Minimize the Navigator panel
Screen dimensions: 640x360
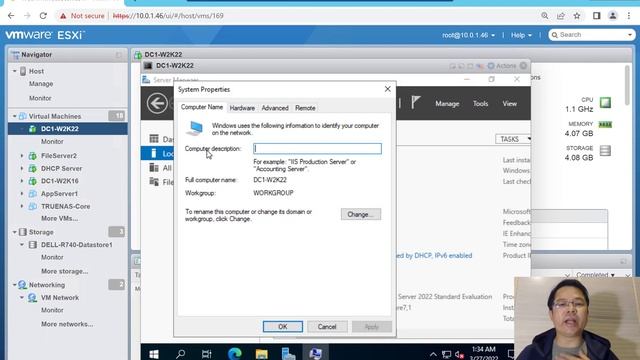click(118, 55)
